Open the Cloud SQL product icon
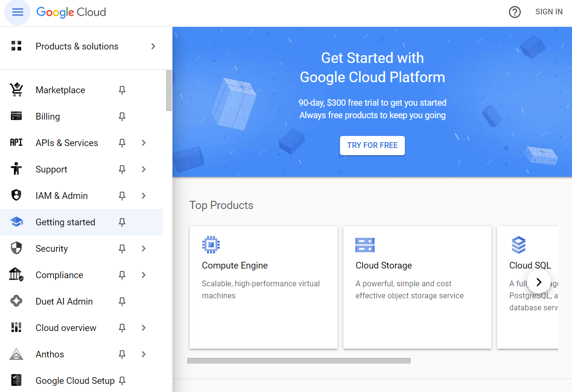 click(x=519, y=245)
